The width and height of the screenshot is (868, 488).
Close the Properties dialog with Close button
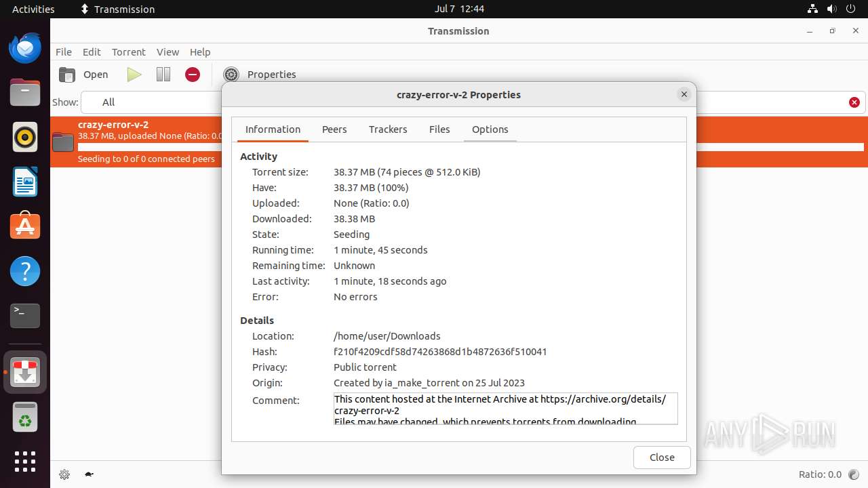tap(662, 457)
